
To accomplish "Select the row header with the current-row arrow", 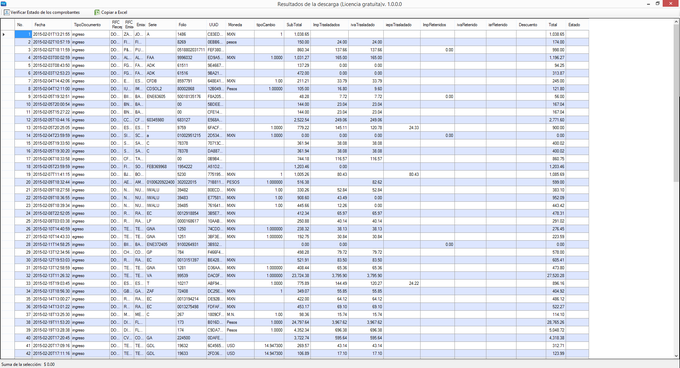I will coord(8,34).
